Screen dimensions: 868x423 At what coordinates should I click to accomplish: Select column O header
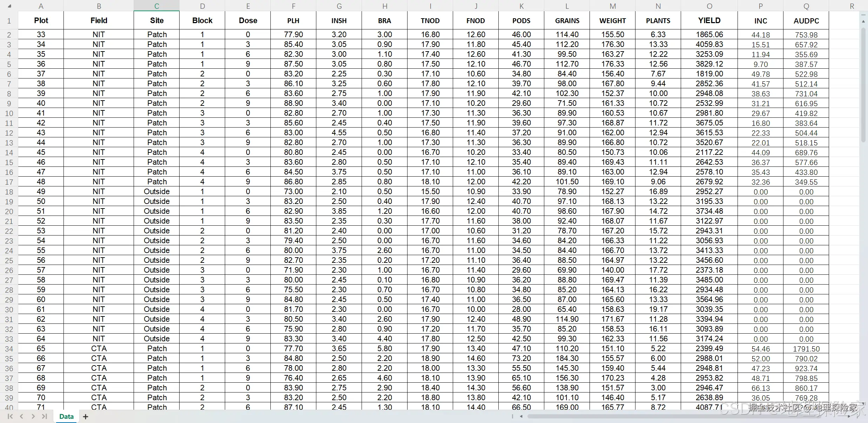[709, 6]
